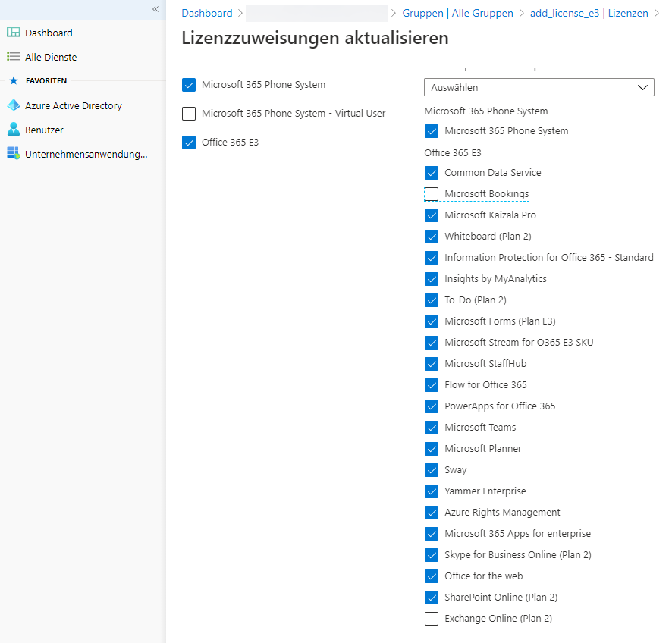Uncheck Microsoft 365 Phone System license on left
Screen dimensions: 672x643
click(x=189, y=85)
